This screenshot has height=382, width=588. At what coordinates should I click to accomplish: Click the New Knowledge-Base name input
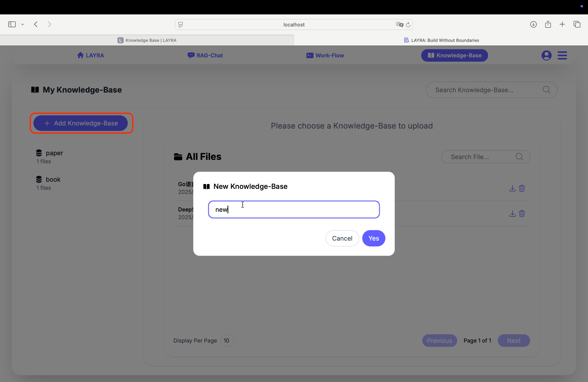pos(294,209)
